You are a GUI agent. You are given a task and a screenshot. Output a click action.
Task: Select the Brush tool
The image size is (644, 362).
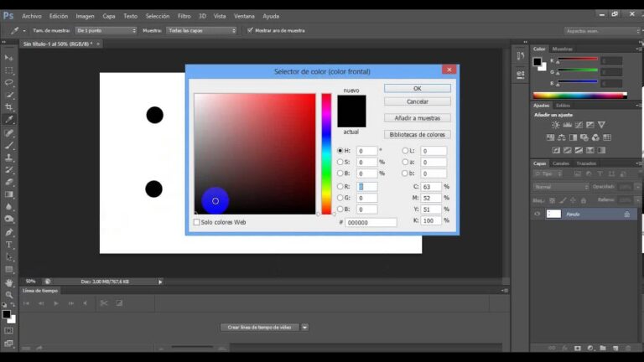point(8,145)
